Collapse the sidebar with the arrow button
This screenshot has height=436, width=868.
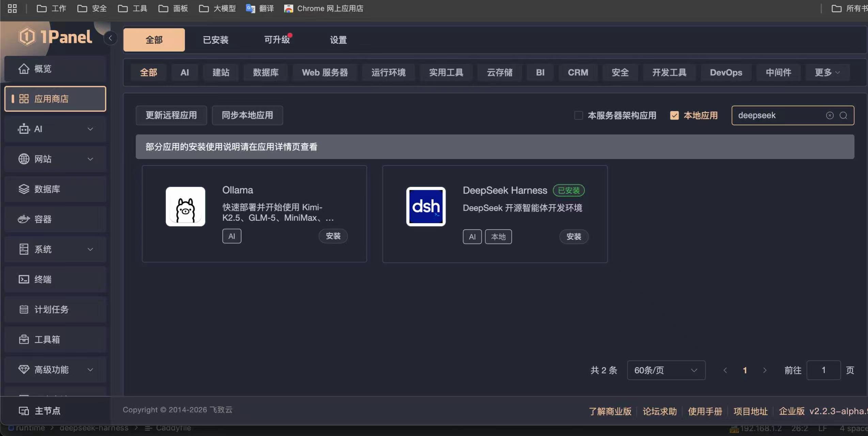[110, 38]
